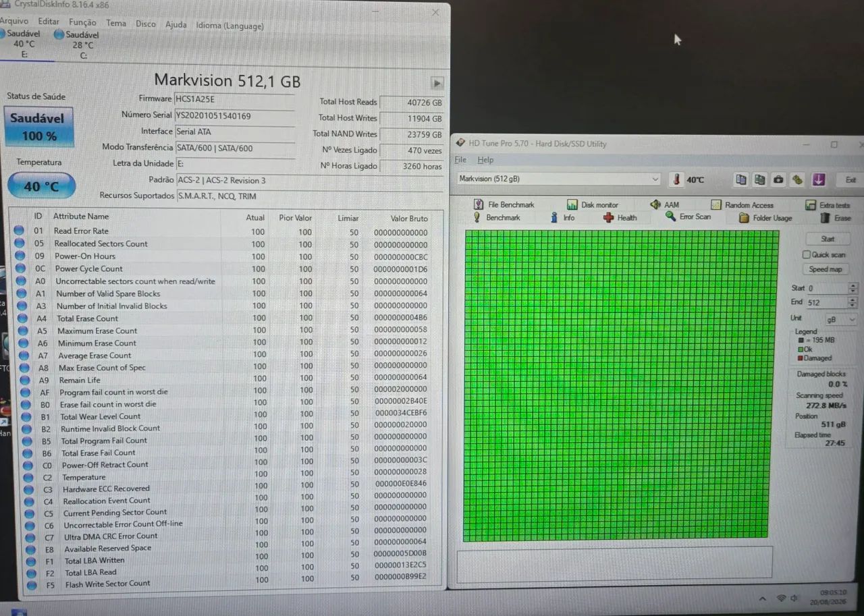Open the Função menu
The image size is (864, 616).
coord(82,22)
